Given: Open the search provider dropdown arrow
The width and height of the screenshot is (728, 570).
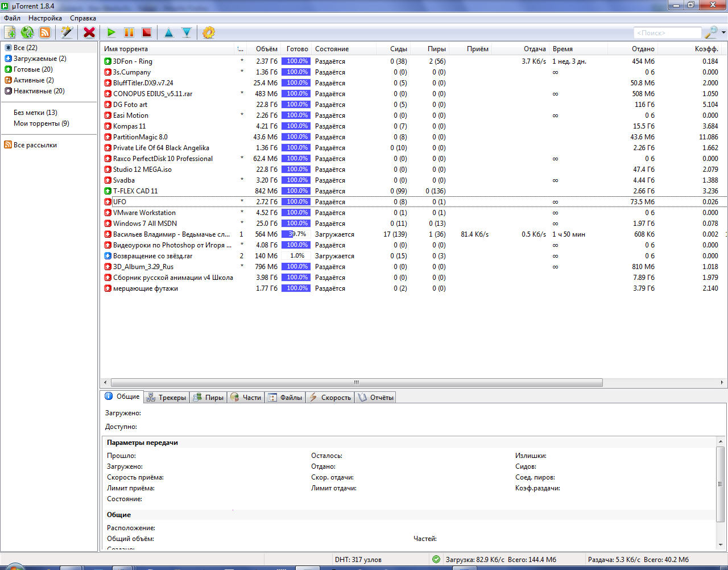Looking at the screenshot, I should point(723,32).
